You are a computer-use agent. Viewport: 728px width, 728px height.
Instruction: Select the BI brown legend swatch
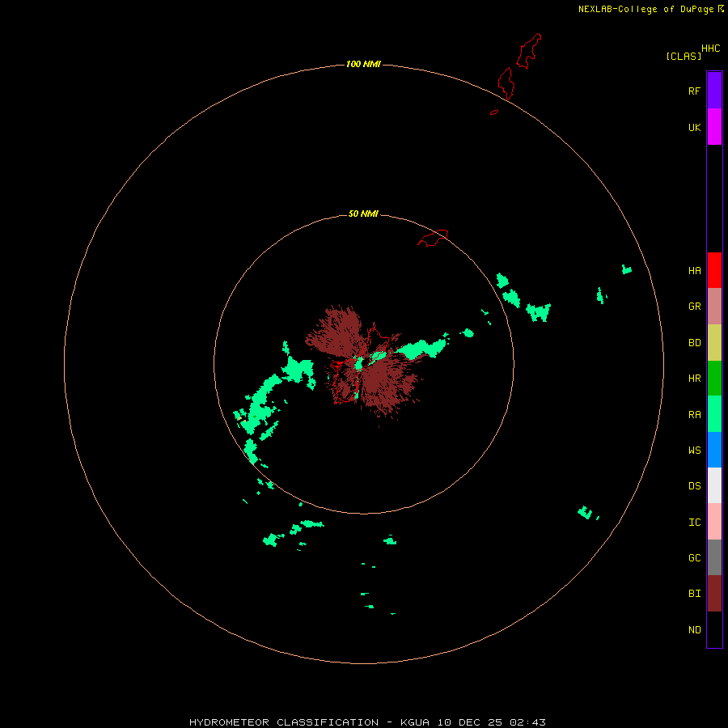pos(714,594)
